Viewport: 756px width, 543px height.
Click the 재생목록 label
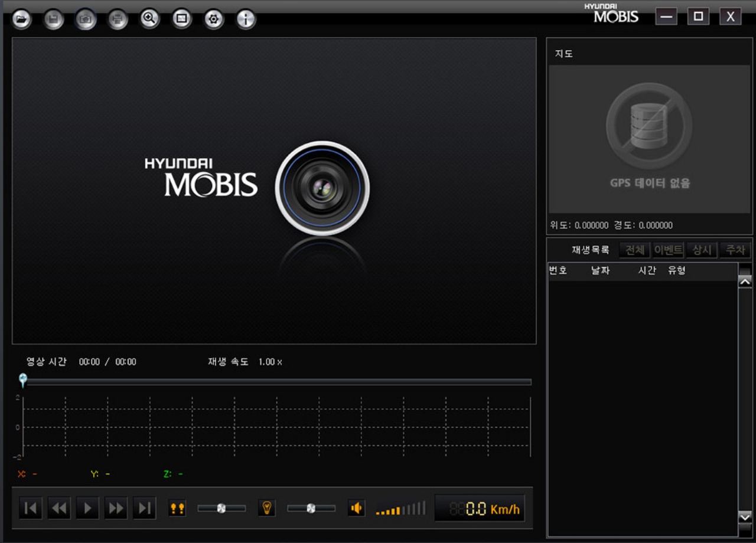click(590, 250)
